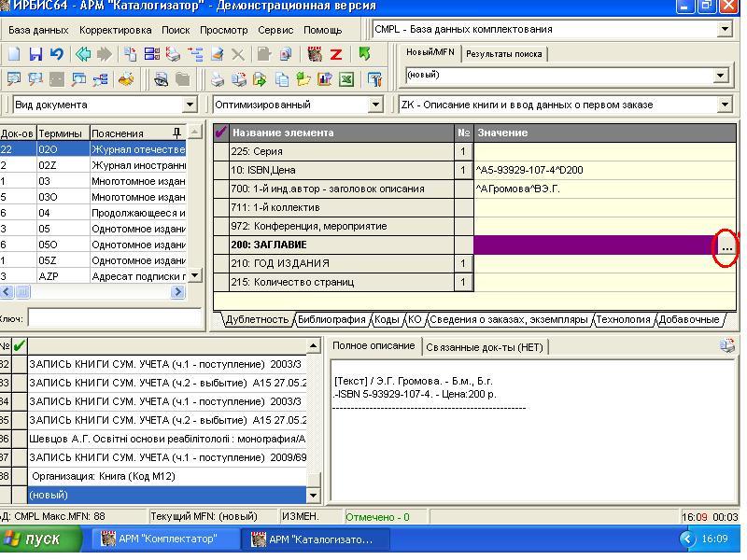Click into the Ключ input field
Viewport: 747px width, 560px height.
(x=114, y=318)
